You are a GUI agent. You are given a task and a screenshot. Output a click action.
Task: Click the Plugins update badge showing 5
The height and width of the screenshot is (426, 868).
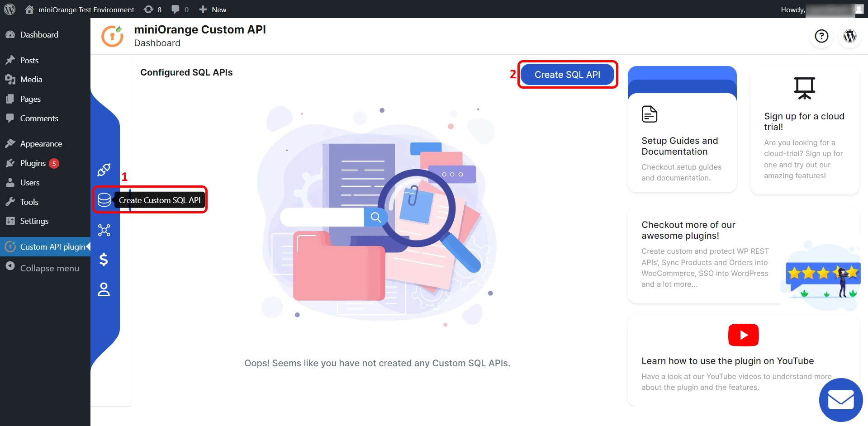tap(54, 164)
